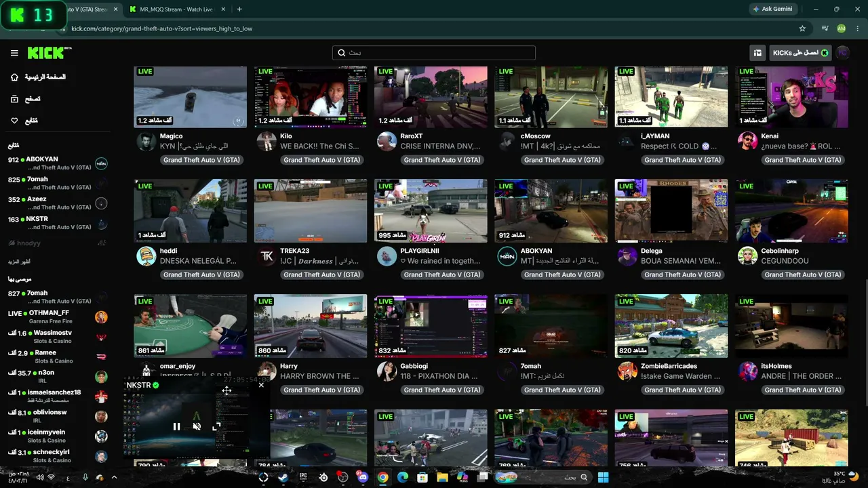Viewport: 868px width, 488px height.
Task: Open the cMoscow channel name link
Action: pyautogui.click(x=536, y=136)
